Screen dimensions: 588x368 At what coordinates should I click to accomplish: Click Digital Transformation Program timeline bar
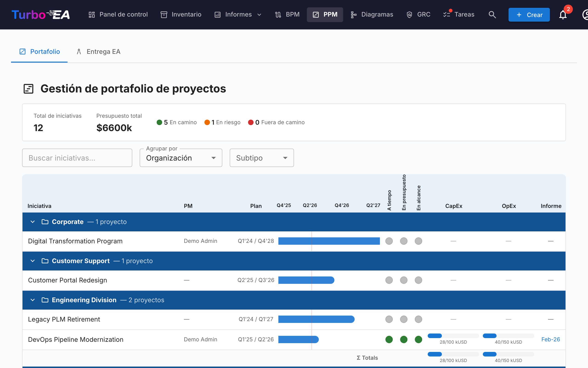coord(329,241)
